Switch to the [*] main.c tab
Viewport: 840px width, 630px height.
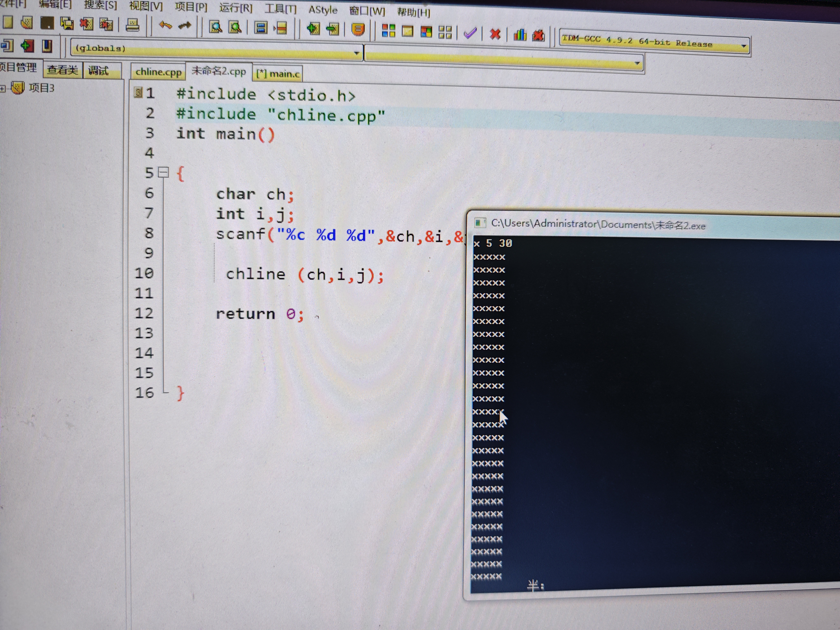[x=278, y=74]
